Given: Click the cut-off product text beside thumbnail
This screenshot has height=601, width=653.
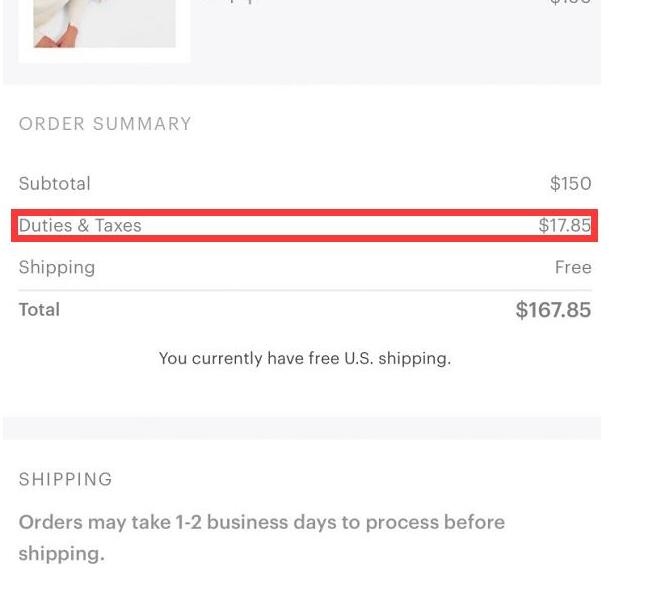Looking at the screenshot, I should (x=232, y=3).
